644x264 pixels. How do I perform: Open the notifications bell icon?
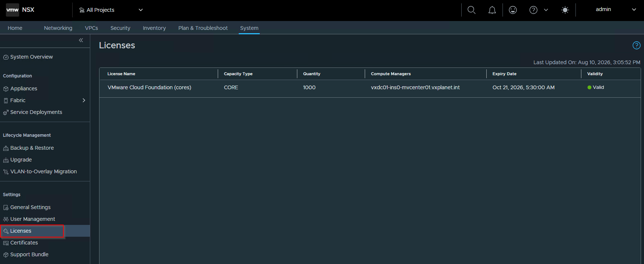[492, 10]
